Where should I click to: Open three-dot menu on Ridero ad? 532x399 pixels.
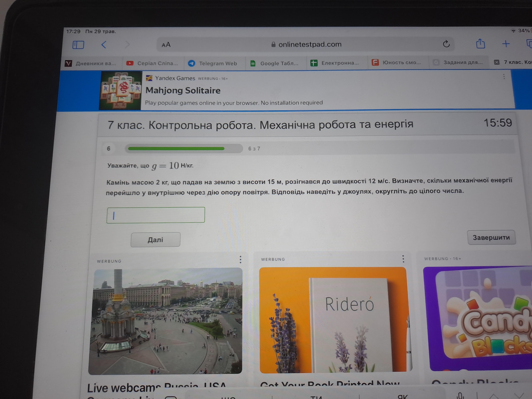coord(403,259)
